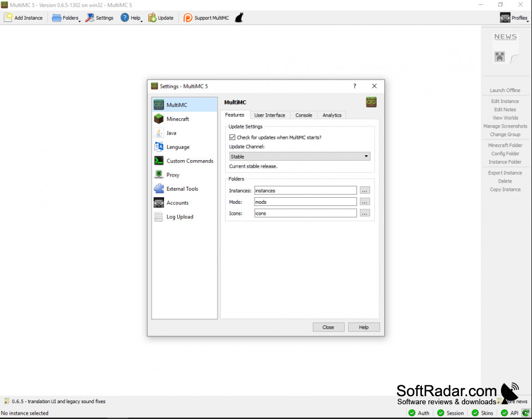532x419 pixels.
Task: Click the MultiMC logo in settings header
Action: 371,102
